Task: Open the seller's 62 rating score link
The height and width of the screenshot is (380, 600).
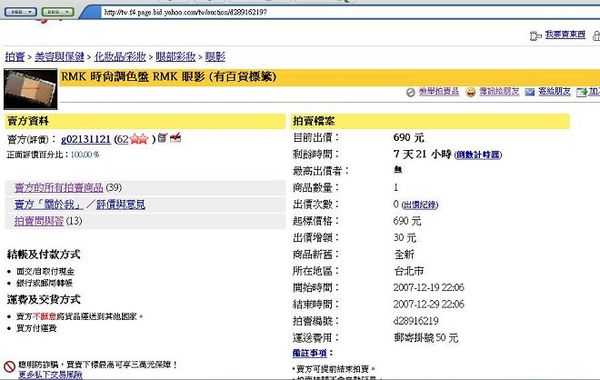Action: pyautogui.click(x=122, y=139)
